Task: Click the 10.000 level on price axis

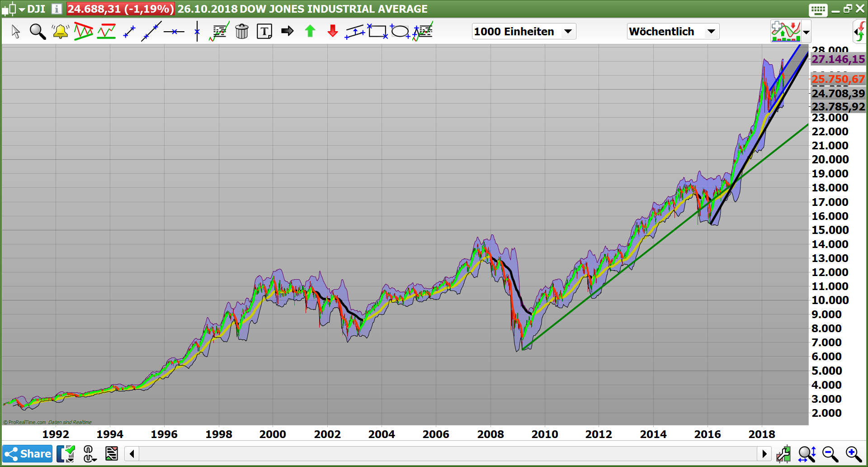Action: (x=830, y=300)
